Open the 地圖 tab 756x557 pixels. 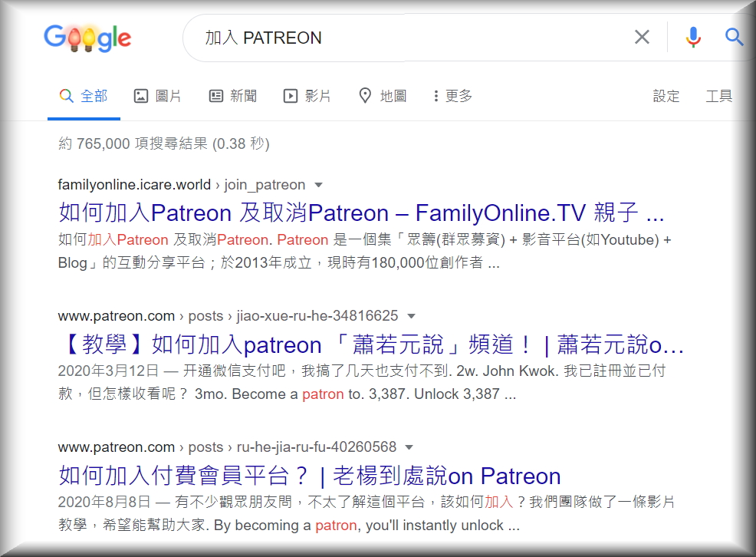[x=383, y=96]
